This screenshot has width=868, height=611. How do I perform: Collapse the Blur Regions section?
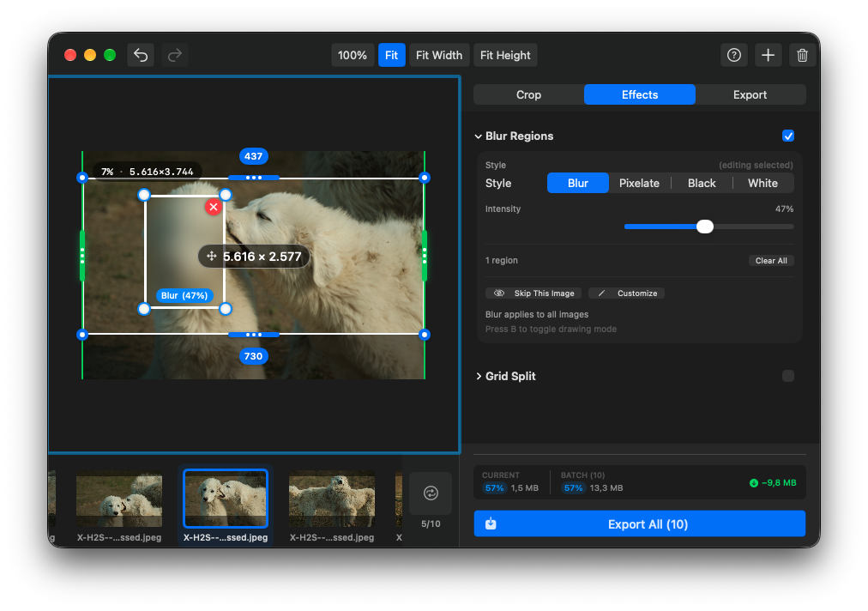point(479,136)
